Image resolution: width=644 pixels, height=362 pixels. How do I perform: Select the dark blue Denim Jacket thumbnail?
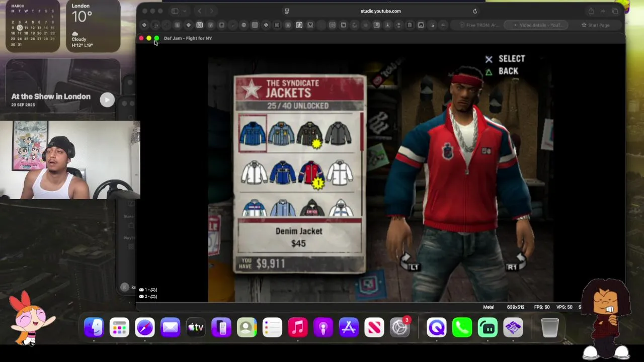(x=253, y=134)
